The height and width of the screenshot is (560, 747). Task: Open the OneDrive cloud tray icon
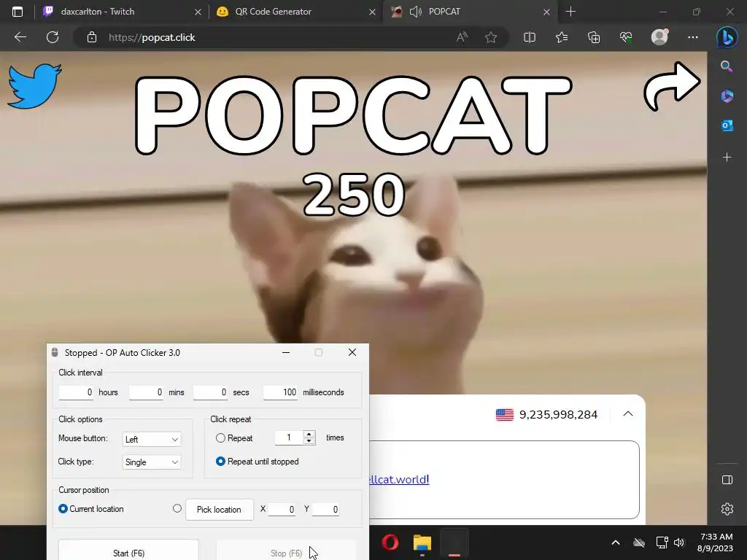pyautogui.click(x=639, y=542)
